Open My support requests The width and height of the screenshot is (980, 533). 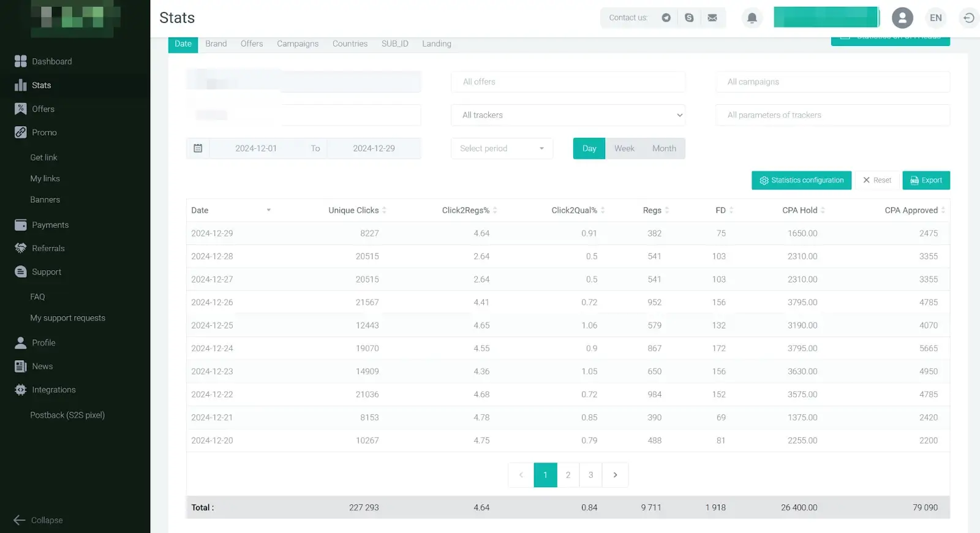[x=67, y=318]
